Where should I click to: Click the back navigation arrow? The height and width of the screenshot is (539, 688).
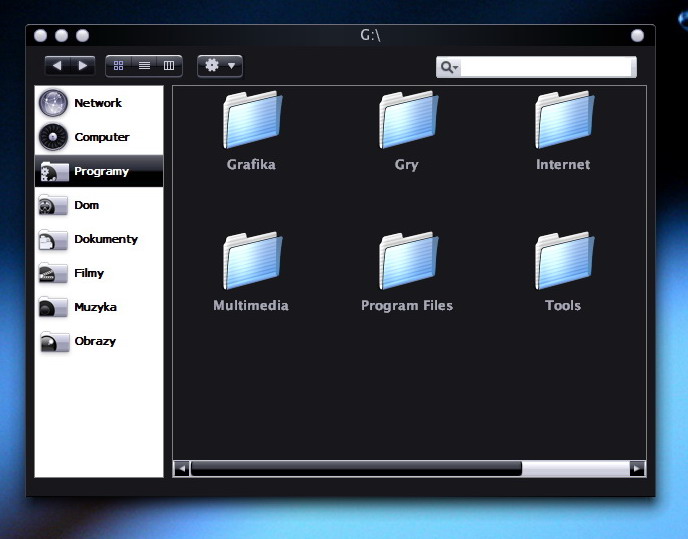(57, 66)
